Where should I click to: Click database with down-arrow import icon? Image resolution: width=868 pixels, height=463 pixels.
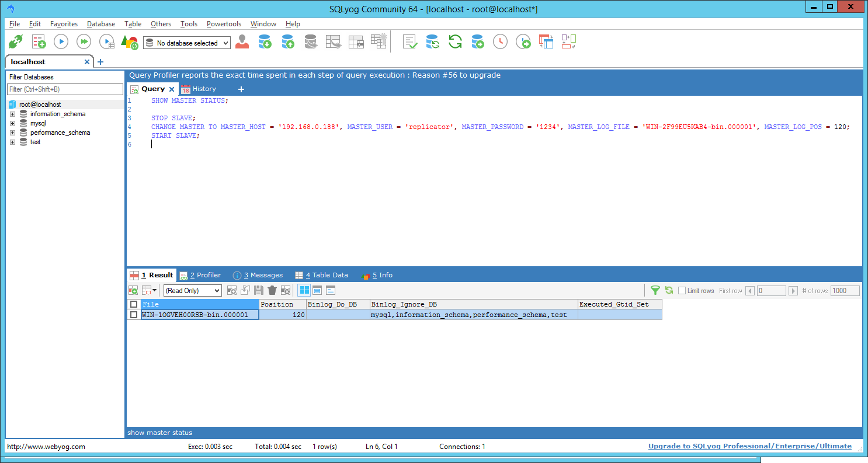pos(265,42)
